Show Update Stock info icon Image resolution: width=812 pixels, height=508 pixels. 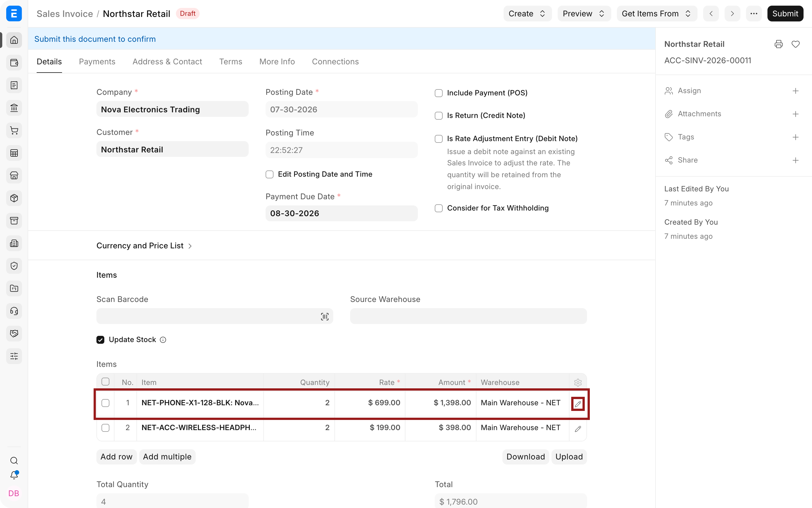tap(163, 340)
